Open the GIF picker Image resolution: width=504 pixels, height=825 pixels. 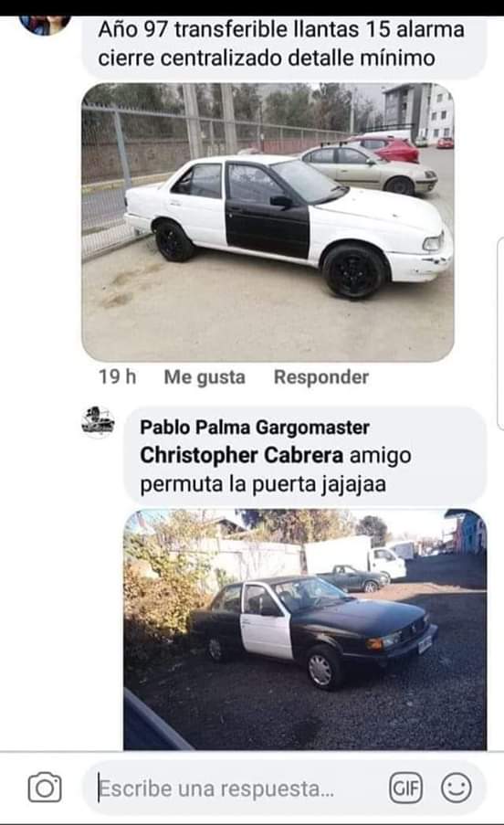(x=405, y=788)
